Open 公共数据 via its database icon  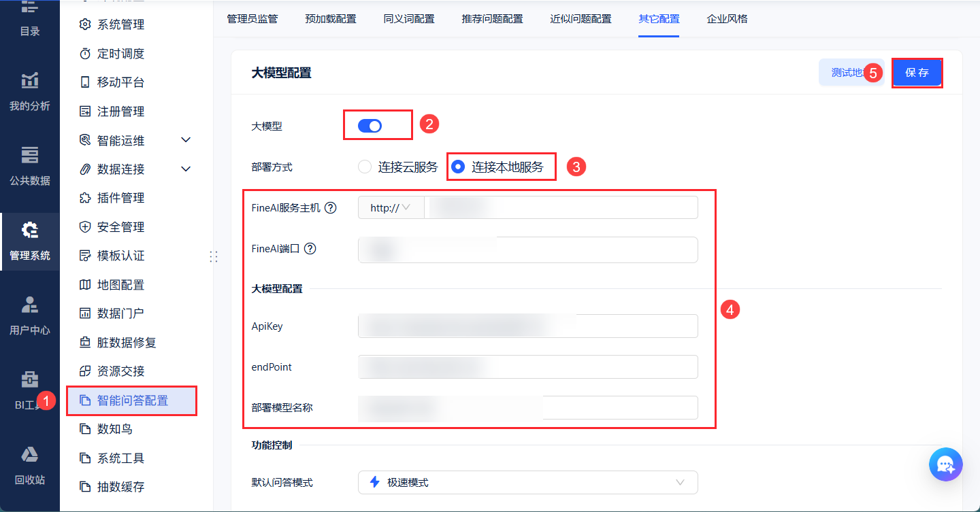[x=30, y=155]
